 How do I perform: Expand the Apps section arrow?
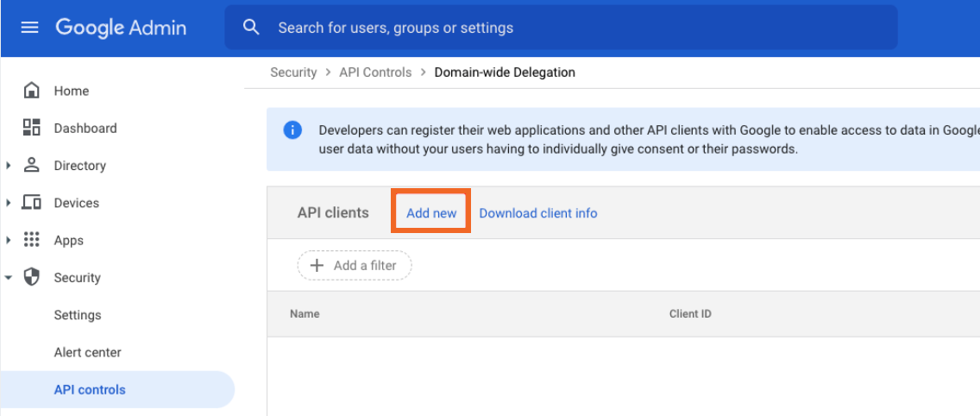pos(9,240)
